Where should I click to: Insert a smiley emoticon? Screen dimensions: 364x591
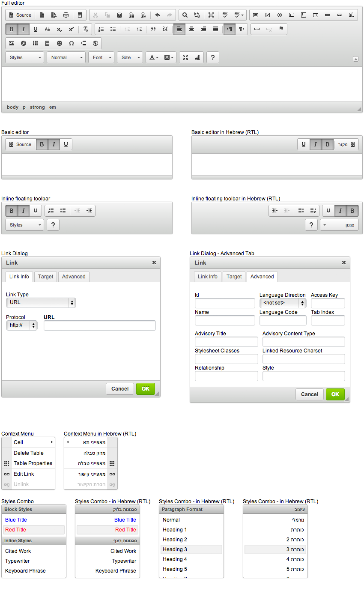coord(60,43)
